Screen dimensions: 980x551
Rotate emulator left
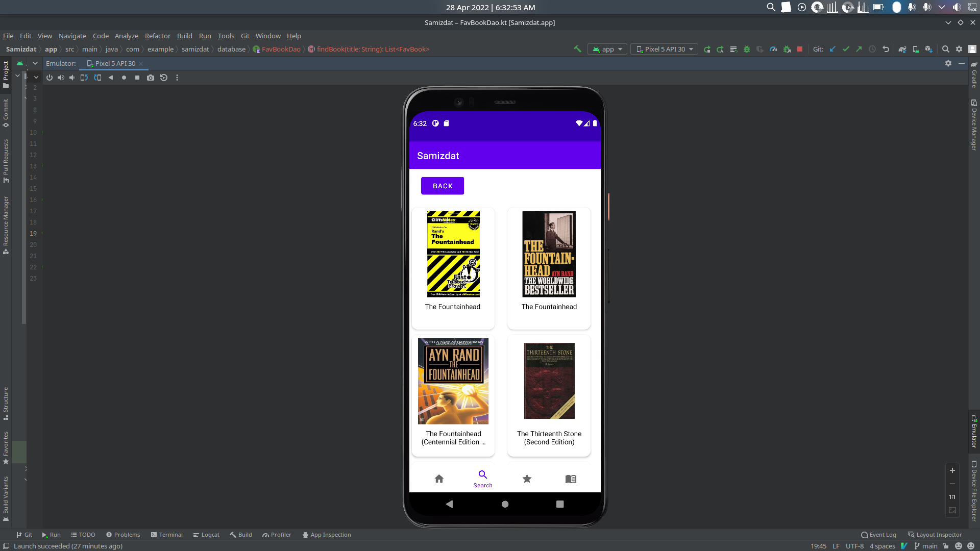coord(84,78)
